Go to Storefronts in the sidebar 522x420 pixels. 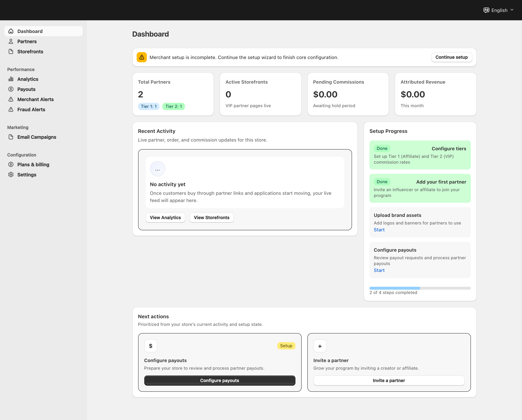44,52
